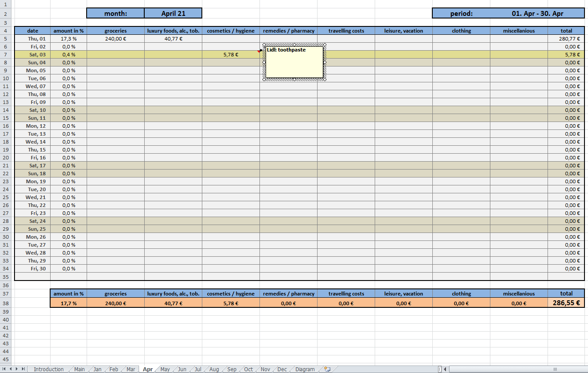Click the next sheet navigation arrow
The height and width of the screenshot is (373, 588).
coord(17,369)
